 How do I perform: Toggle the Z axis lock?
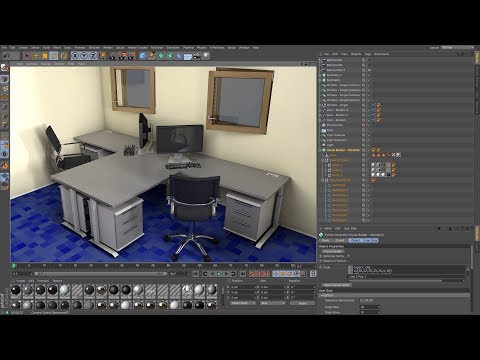[x=93, y=56]
